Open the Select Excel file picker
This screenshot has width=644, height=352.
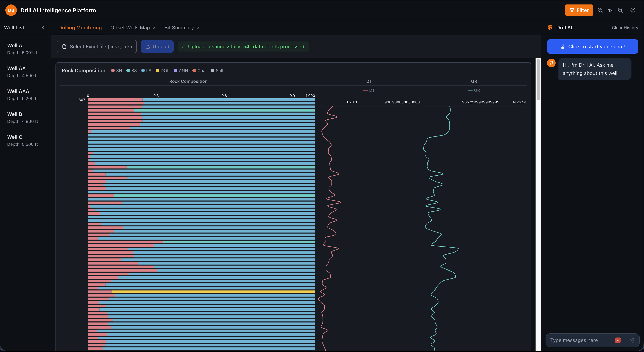(x=97, y=47)
